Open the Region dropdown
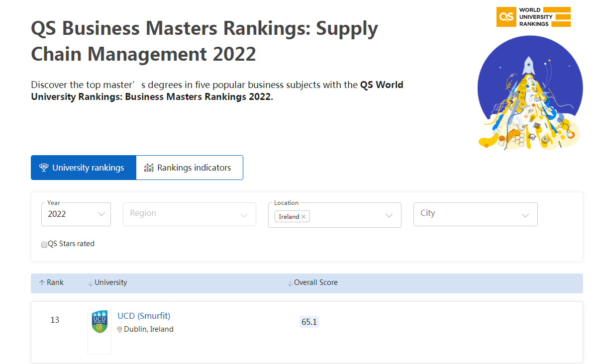600x364 pixels. coord(189,214)
